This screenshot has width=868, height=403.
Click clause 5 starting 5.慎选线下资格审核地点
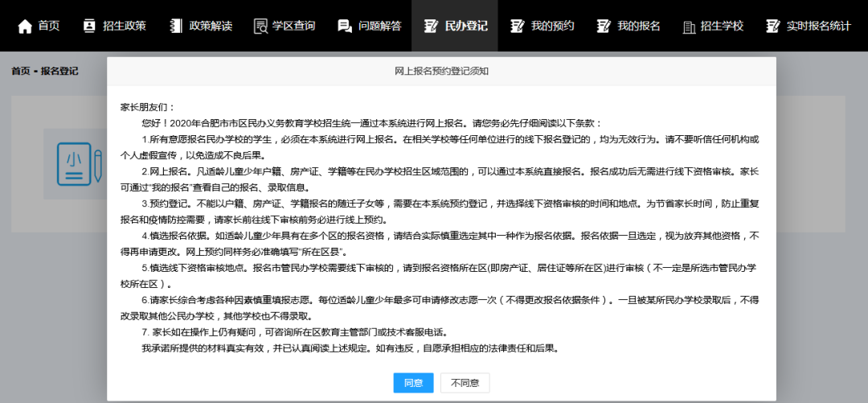click(x=440, y=275)
